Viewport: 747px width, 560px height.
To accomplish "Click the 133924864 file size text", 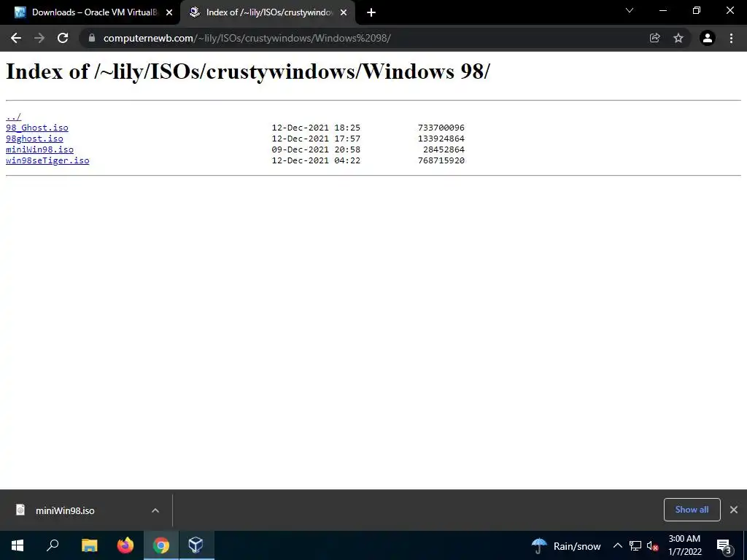I will pos(441,139).
